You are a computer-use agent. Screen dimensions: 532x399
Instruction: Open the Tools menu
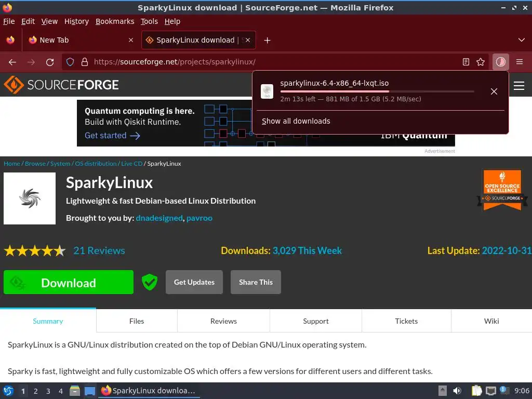pos(149,21)
